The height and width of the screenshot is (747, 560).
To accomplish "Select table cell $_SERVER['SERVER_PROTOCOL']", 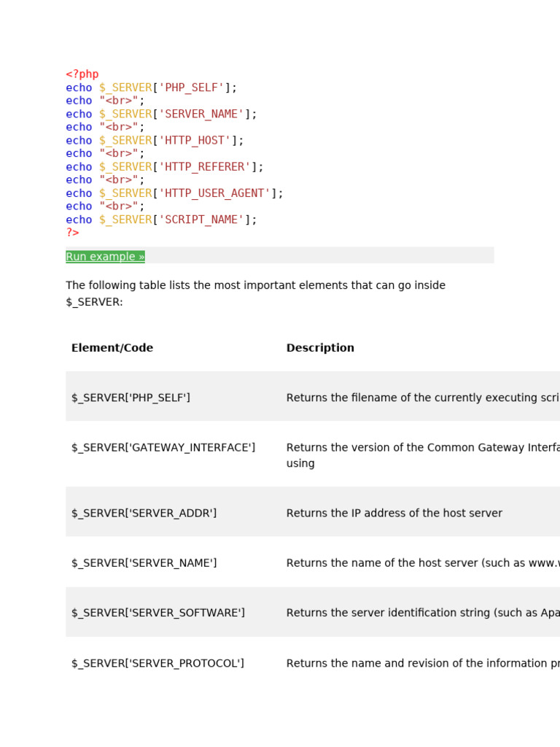I will point(157,663).
